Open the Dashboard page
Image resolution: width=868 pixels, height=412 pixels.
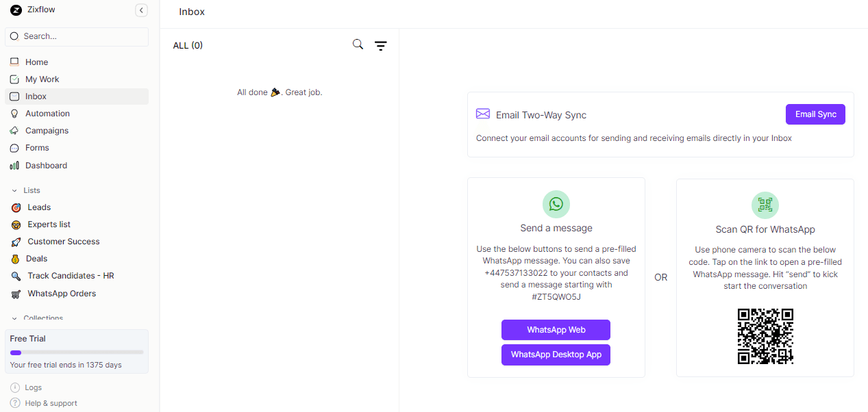46,166
